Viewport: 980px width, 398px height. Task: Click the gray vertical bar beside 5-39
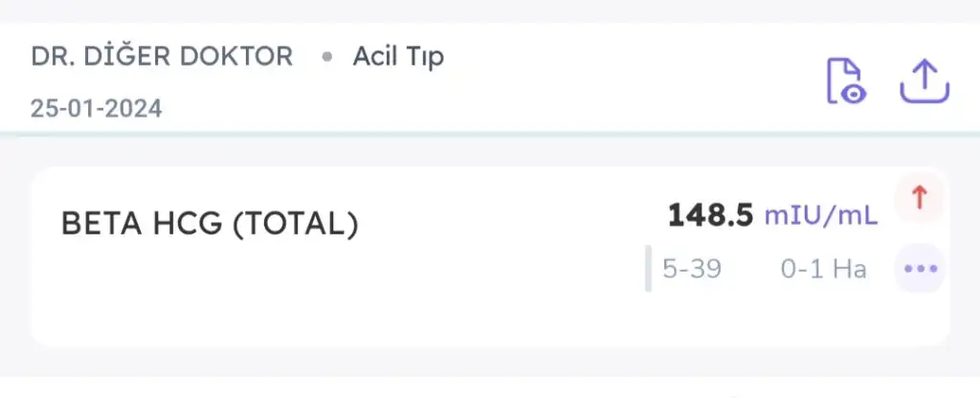pyautogui.click(x=648, y=269)
